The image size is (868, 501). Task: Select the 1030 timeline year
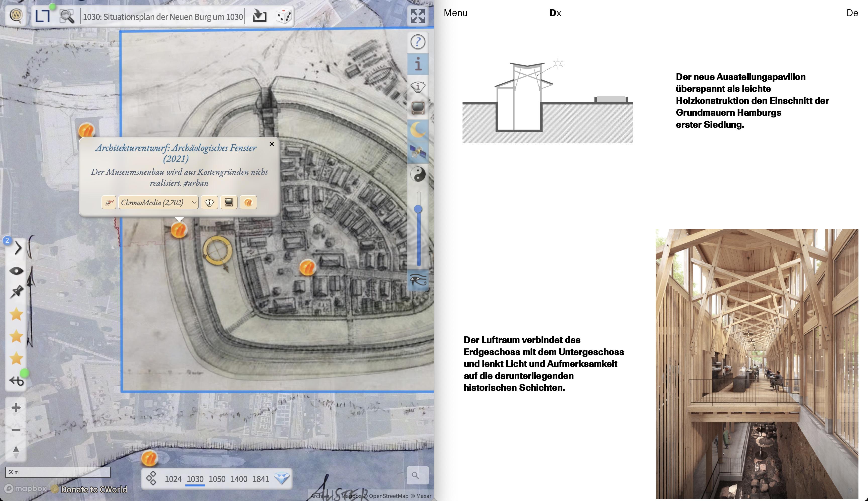[195, 479]
